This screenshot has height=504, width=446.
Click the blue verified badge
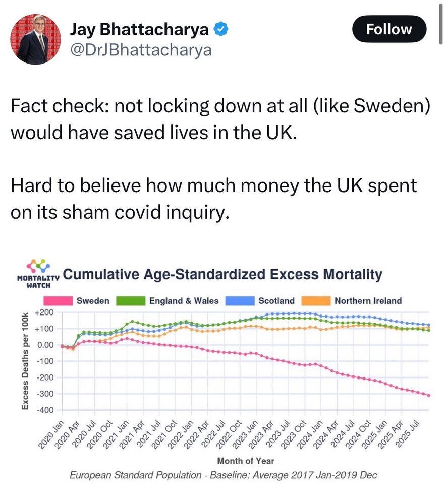[x=220, y=29]
